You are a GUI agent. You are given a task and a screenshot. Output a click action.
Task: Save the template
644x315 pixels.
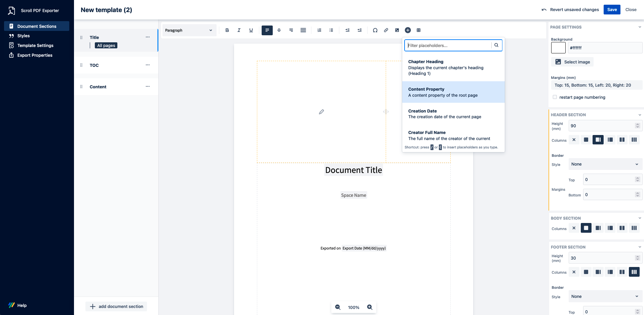tap(612, 10)
